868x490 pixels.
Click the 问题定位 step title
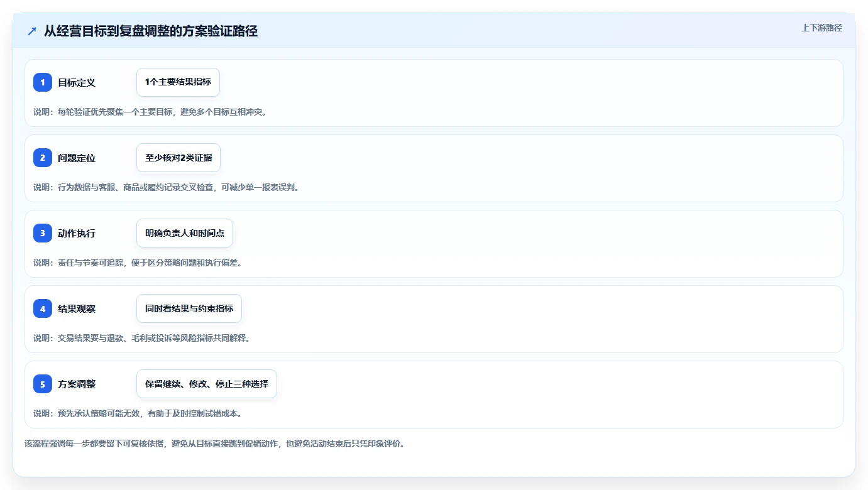click(x=77, y=158)
